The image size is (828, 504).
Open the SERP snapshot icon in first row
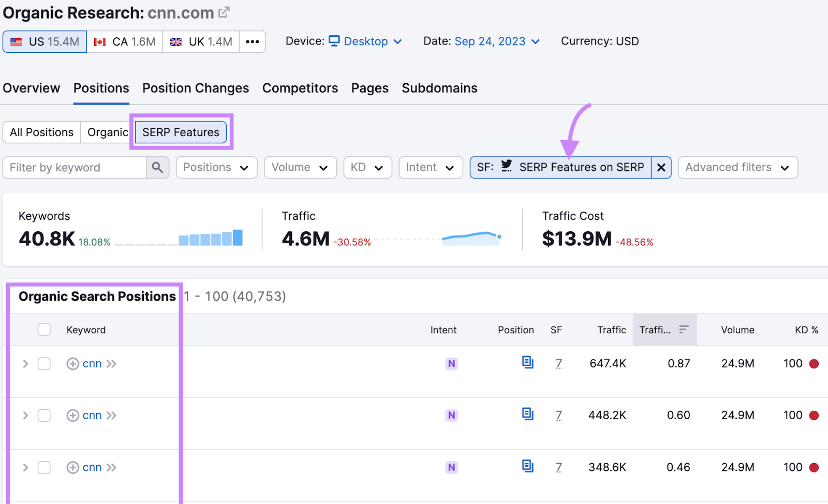(527, 363)
